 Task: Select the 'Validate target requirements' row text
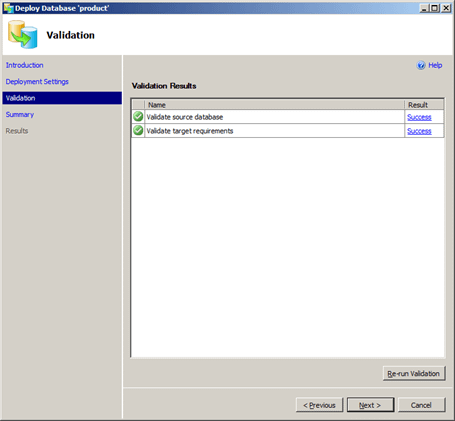click(190, 131)
